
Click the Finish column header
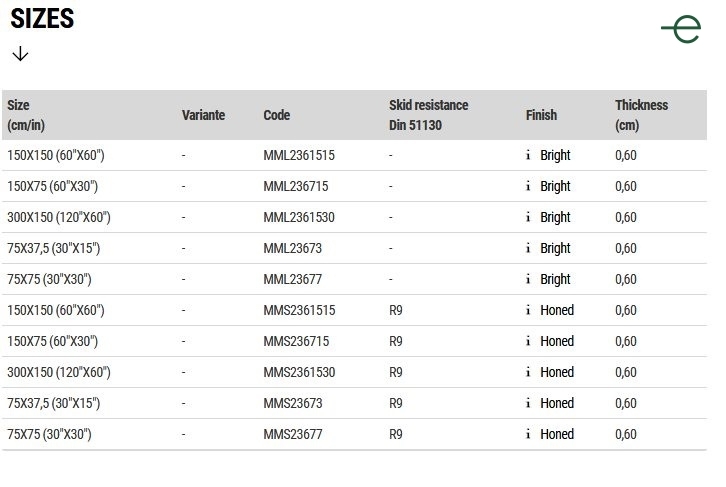pyautogui.click(x=541, y=115)
